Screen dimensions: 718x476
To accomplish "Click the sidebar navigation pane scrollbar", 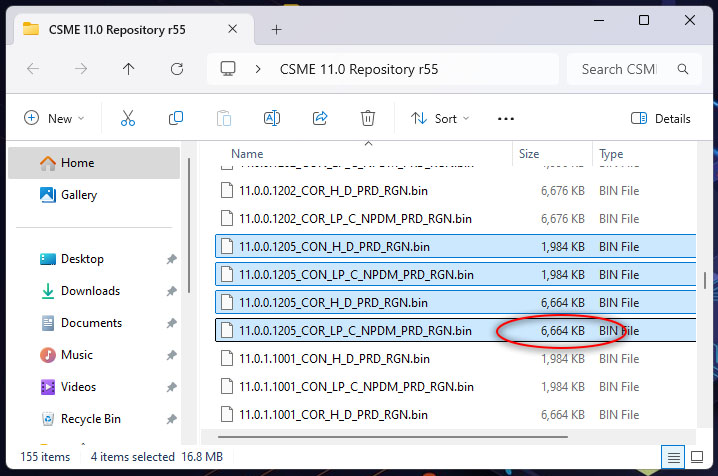I will coord(189,225).
